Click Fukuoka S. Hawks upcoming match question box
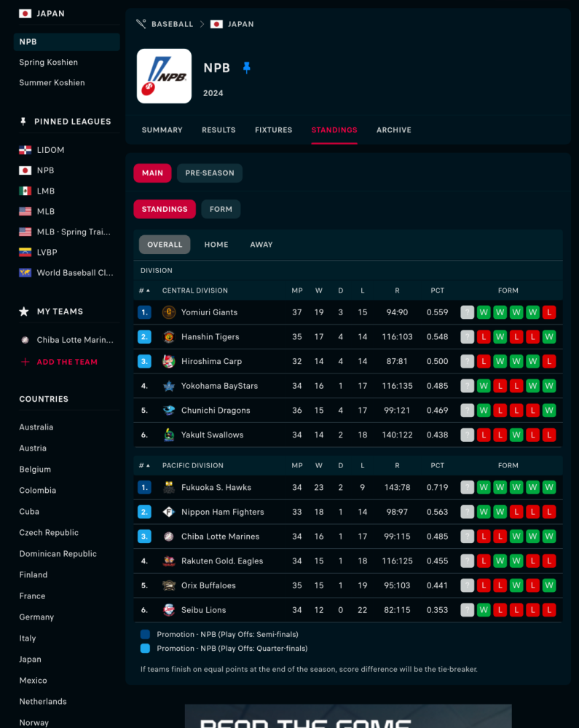Screen dimensions: 579x728 [467, 487]
